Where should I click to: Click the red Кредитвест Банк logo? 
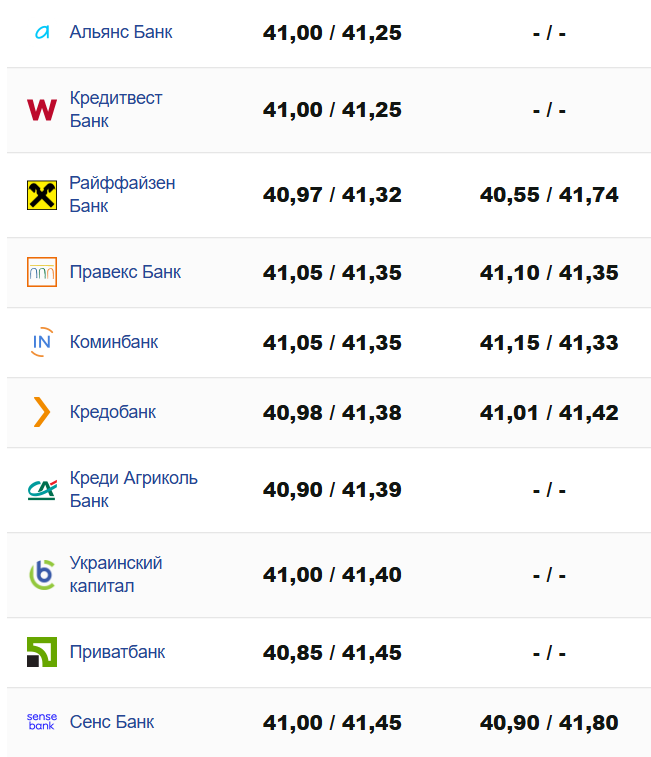click(42, 110)
